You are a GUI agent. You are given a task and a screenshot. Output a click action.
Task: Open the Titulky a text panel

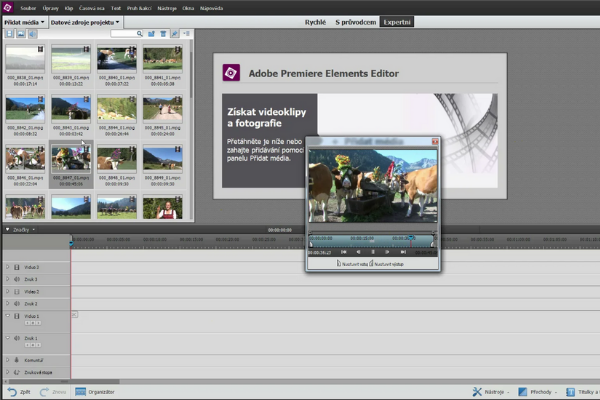pyautogui.click(x=582, y=392)
